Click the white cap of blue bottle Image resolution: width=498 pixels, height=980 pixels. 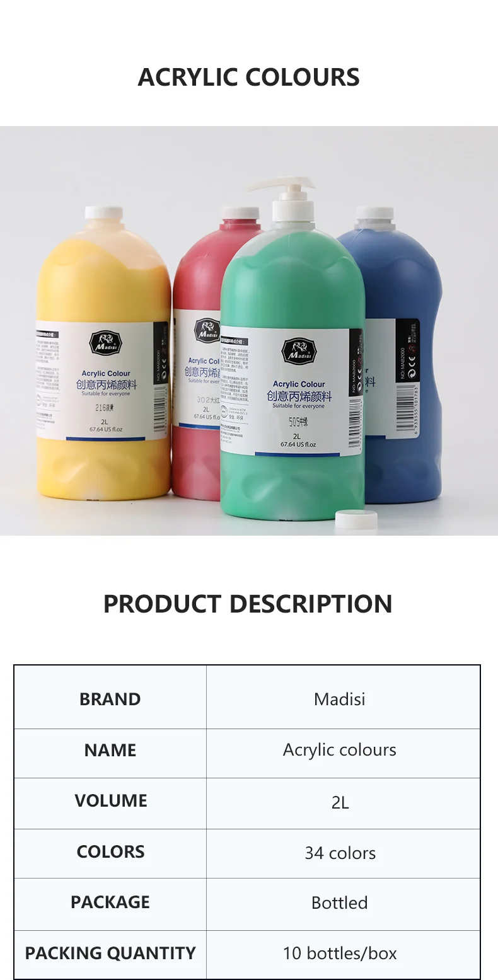[x=374, y=214]
